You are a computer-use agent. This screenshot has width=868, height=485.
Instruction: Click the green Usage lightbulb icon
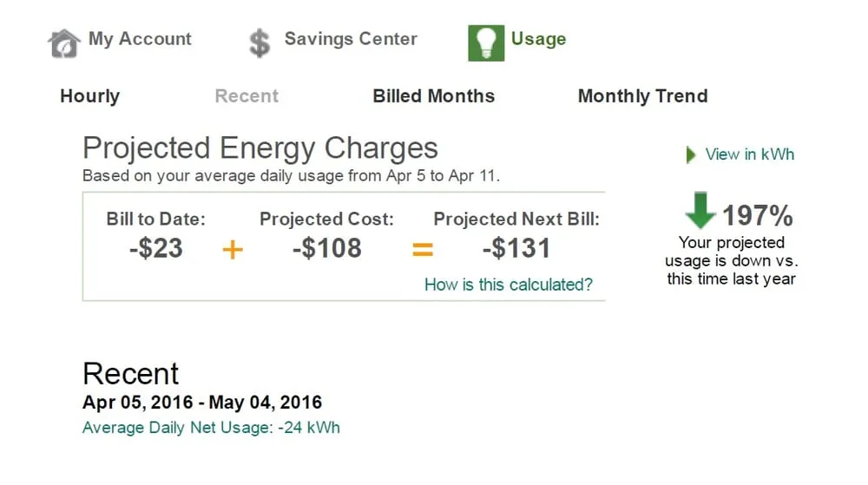(486, 42)
